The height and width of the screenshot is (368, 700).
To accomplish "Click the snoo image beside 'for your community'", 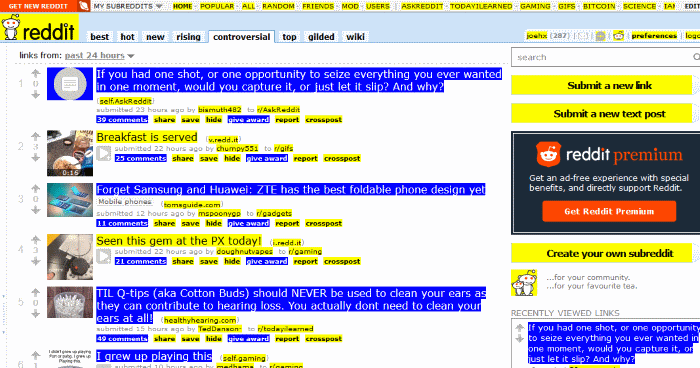I will click(x=524, y=282).
